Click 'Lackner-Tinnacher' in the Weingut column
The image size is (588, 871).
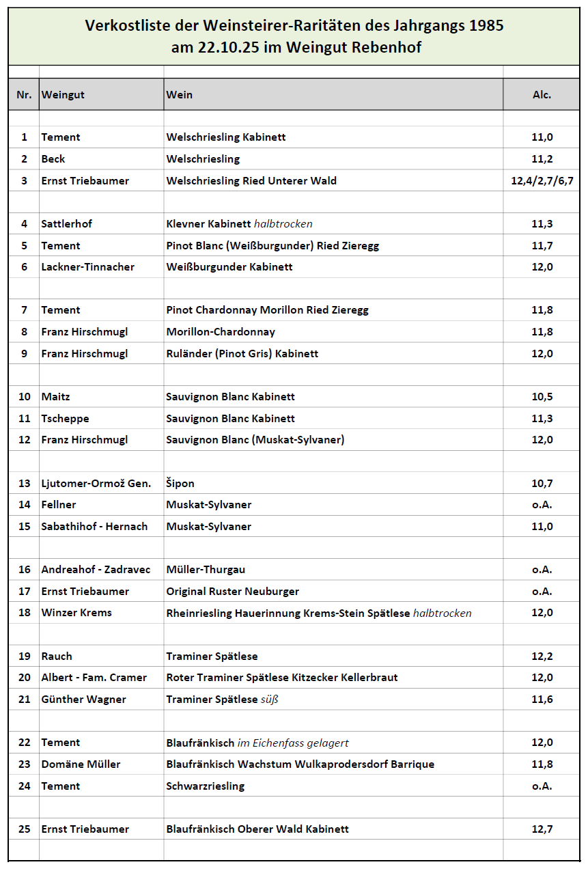87,267
